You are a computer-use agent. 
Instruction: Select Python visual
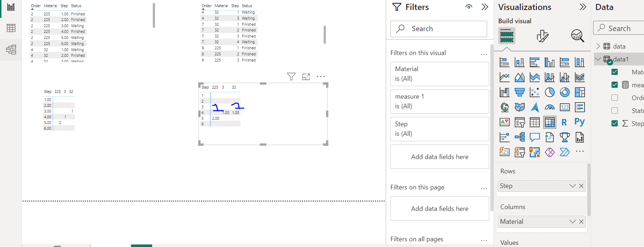pos(580,122)
